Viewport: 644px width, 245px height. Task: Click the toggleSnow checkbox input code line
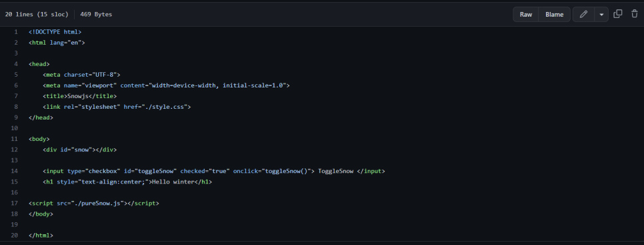213,171
